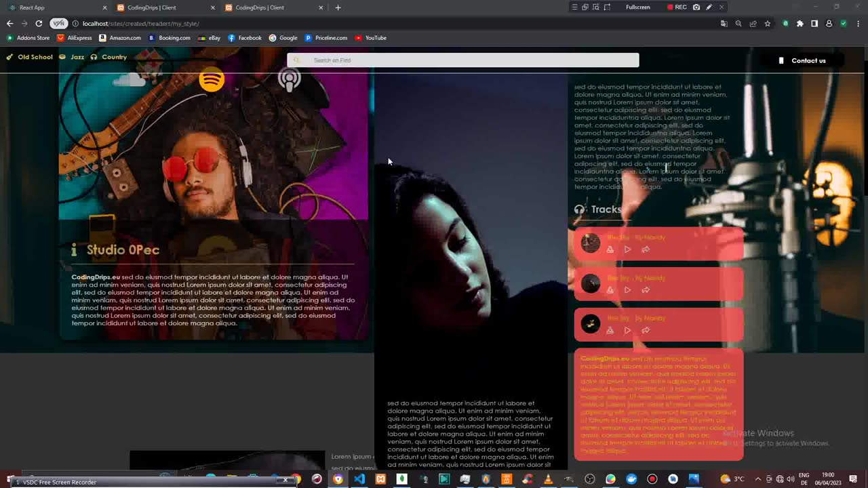The image size is (868, 488).
Task: Bookmark this page with the star icon
Action: click(768, 24)
